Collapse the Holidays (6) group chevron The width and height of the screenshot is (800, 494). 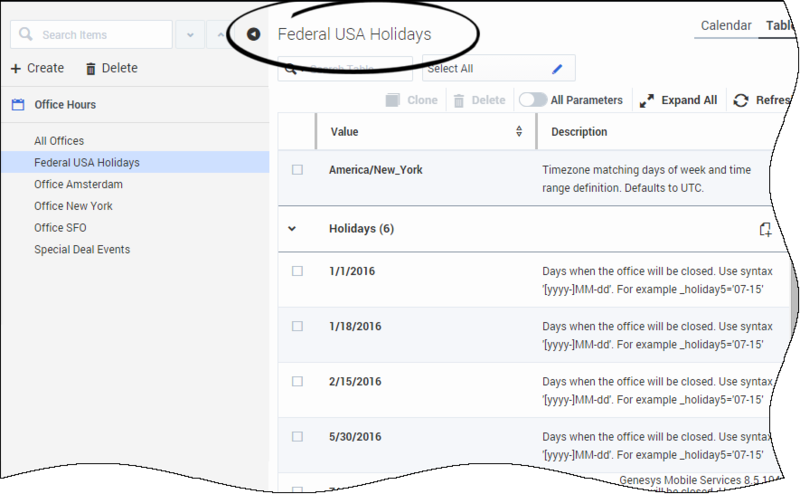[x=292, y=229]
